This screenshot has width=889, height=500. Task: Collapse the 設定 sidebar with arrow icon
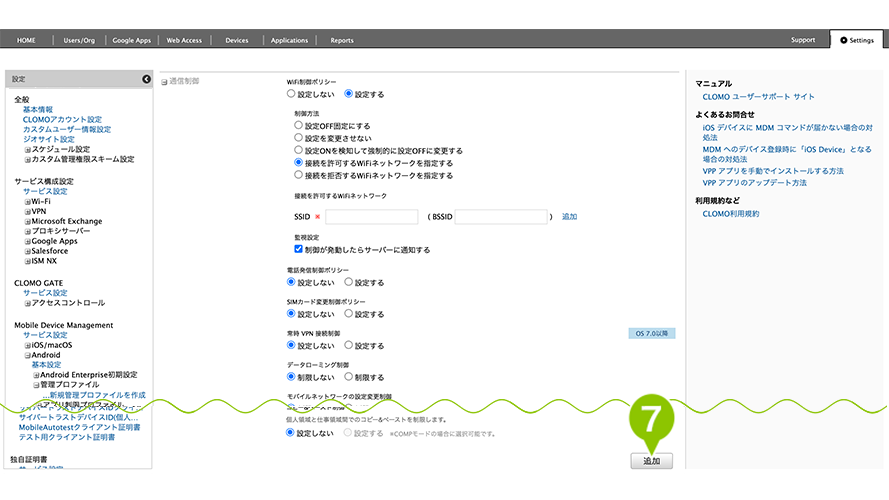[146, 79]
